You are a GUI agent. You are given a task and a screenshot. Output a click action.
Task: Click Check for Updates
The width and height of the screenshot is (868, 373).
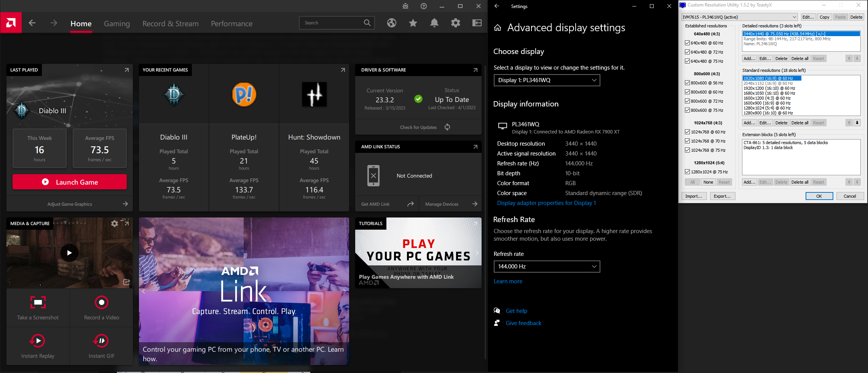coord(418,127)
